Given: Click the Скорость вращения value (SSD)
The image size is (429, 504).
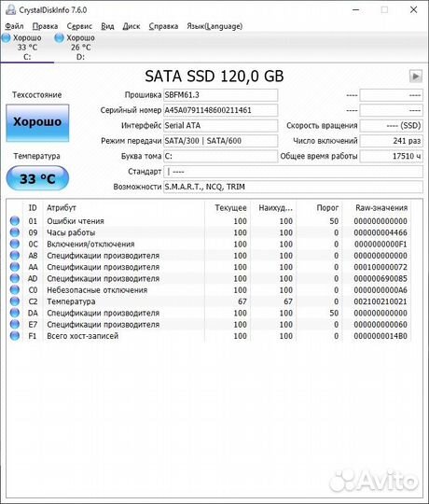Looking at the screenshot, I should pyautogui.click(x=391, y=126).
